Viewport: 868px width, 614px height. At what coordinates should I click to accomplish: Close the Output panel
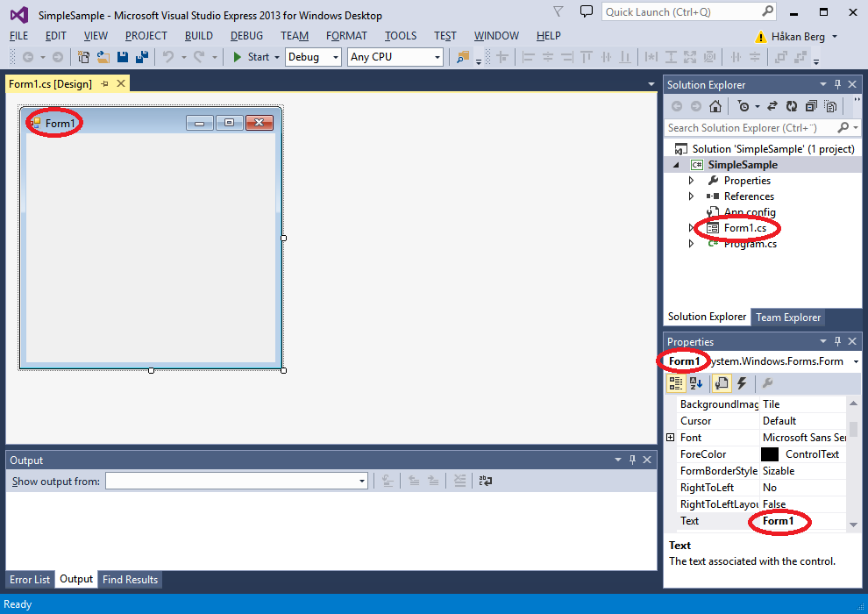pos(647,460)
